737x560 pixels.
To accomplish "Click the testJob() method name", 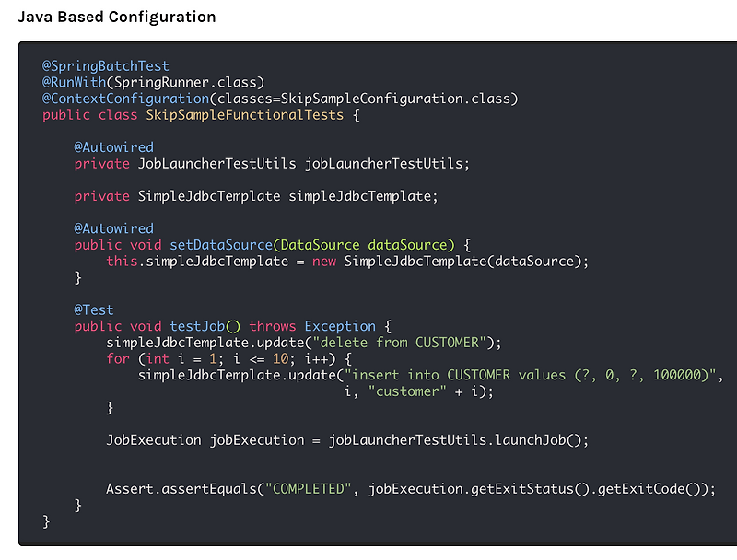I will click(205, 326).
